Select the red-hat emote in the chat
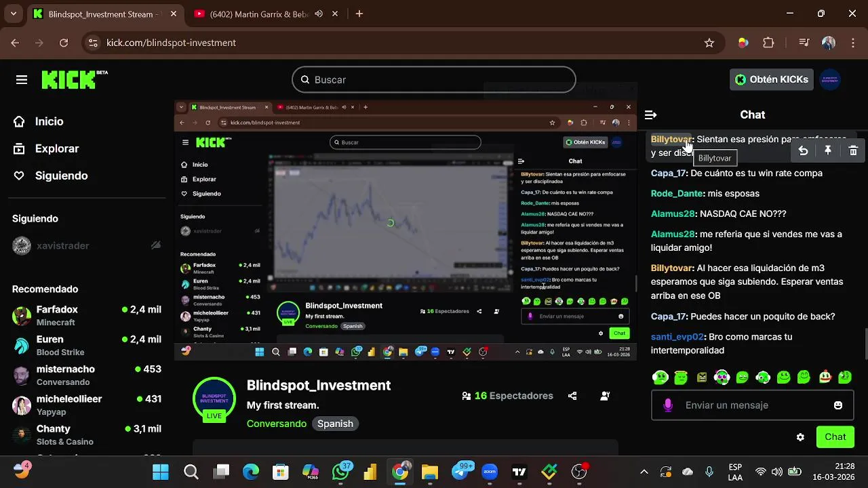The height and width of the screenshot is (488, 868). tap(825, 377)
